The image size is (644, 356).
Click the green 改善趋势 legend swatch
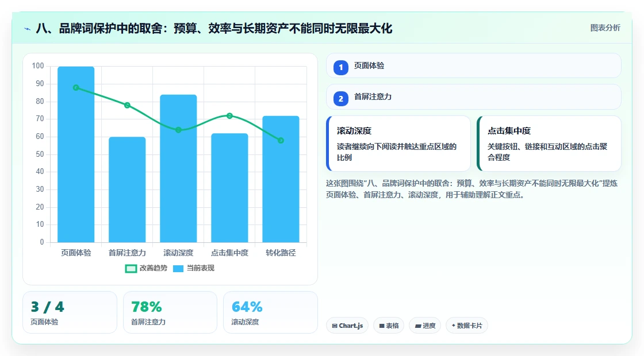(x=131, y=269)
